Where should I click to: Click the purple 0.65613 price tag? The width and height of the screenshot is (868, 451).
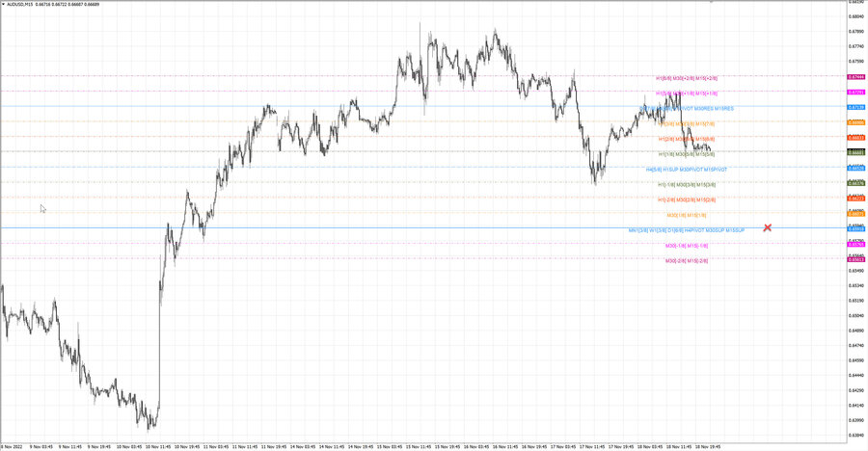coord(856,259)
